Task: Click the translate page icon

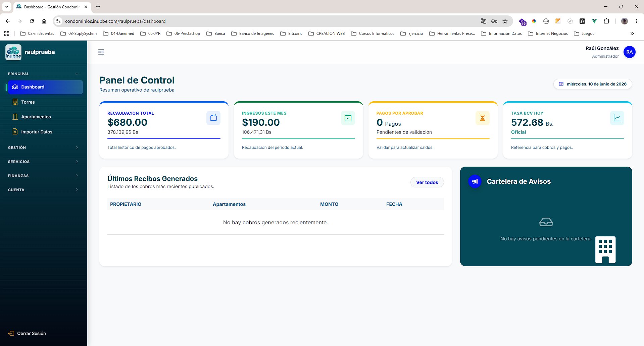Action: click(x=484, y=21)
